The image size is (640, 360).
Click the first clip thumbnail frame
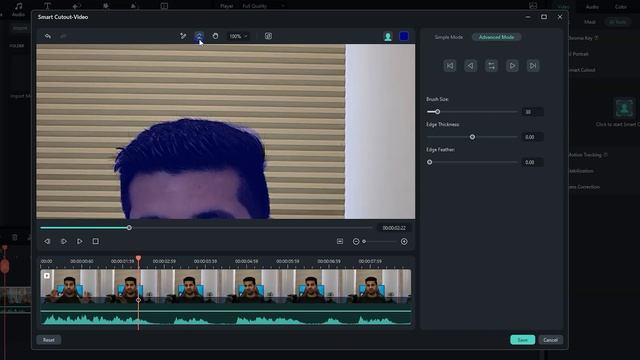coord(70,286)
